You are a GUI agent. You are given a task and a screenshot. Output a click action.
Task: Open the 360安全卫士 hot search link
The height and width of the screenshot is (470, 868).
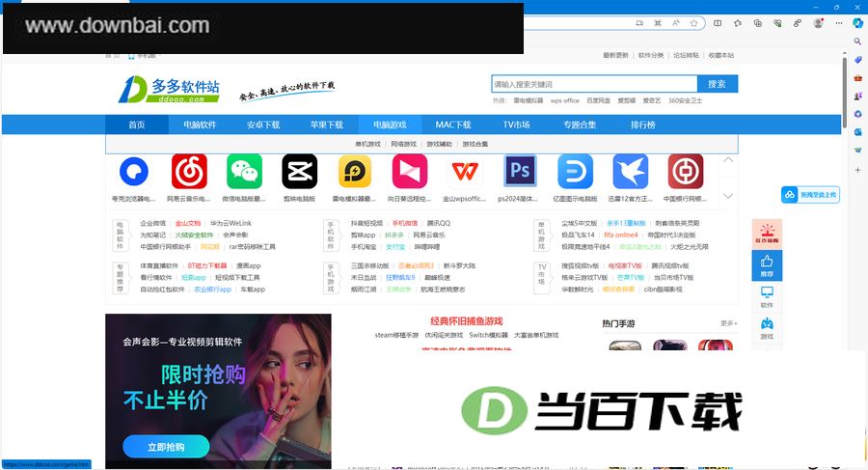(686, 101)
